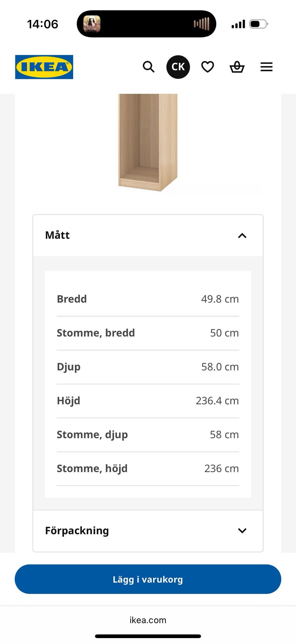Viewport: 296px width, 644px height.
Task: Select the Bredd 49.8 cm row
Action: tap(148, 299)
